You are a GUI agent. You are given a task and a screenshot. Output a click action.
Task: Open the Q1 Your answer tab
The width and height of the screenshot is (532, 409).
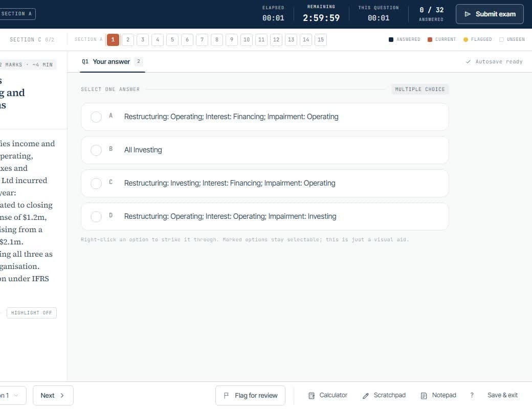pos(113,62)
